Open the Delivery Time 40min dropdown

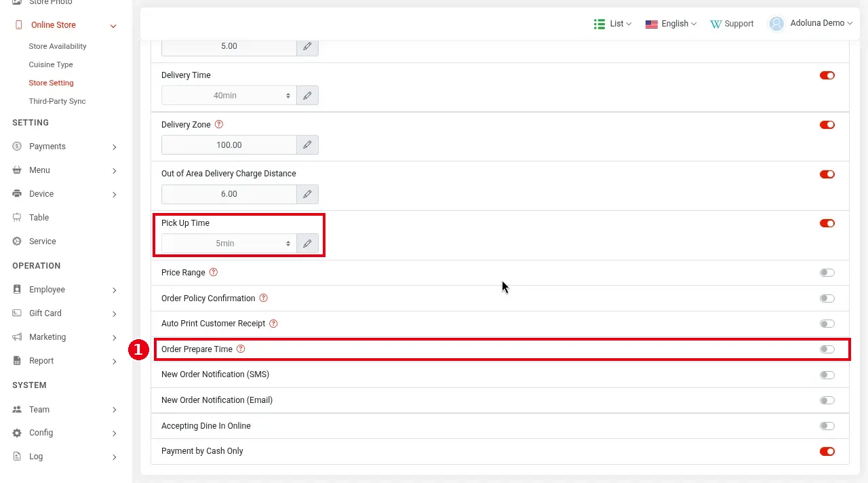pos(229,96)
